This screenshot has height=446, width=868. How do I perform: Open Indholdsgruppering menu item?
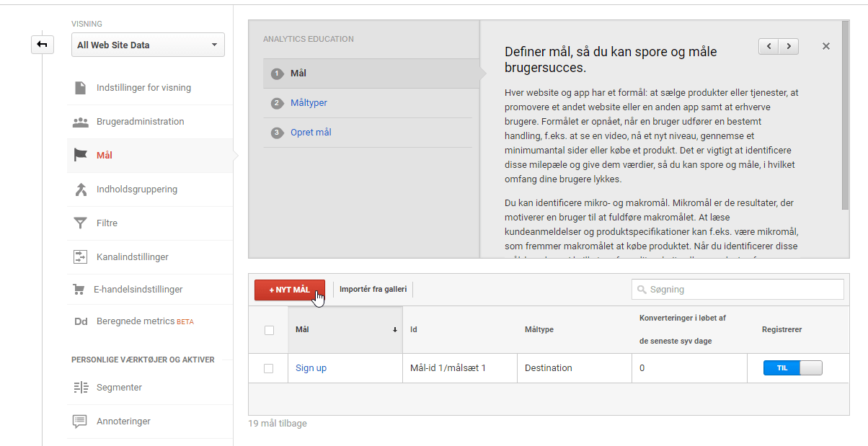point(137,189)
